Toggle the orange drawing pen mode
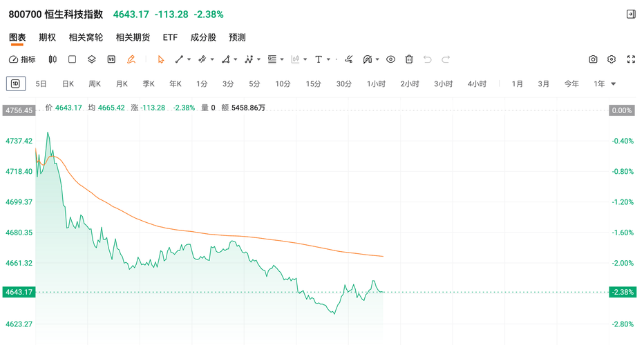 [x=131, y=59]
